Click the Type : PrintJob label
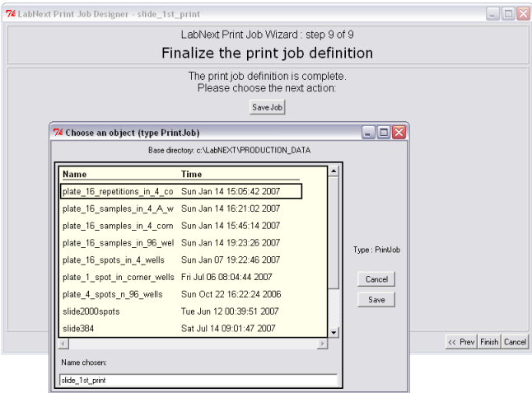 376,250
